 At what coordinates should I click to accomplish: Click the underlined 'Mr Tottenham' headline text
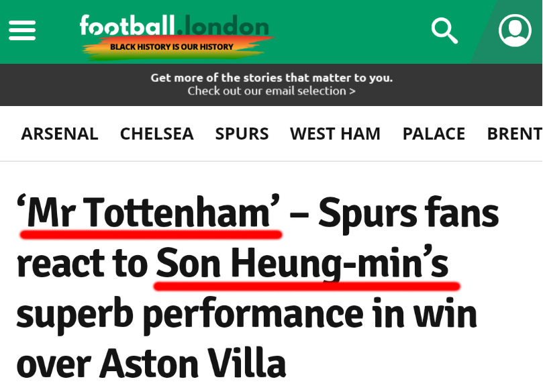pyautogui.click(x=150, y=213)
